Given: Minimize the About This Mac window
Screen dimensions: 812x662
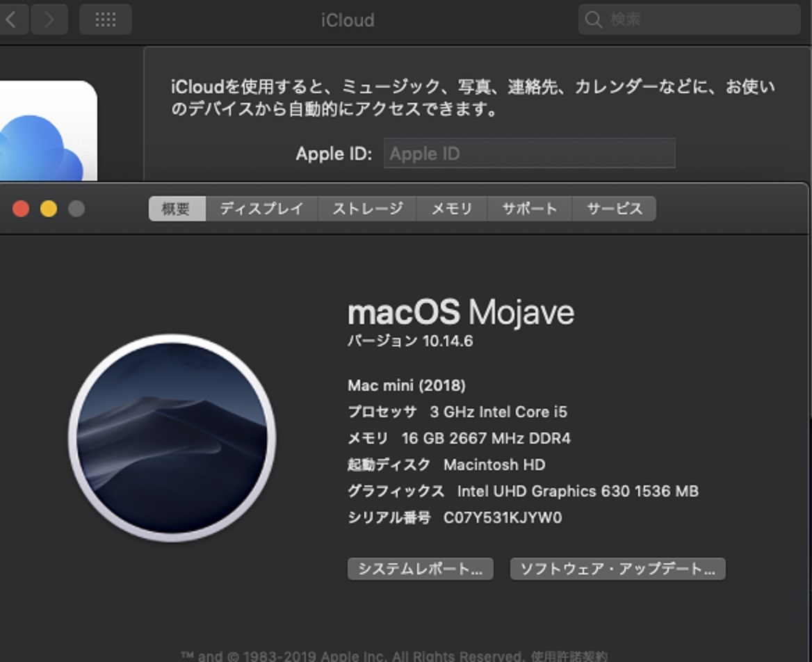Looking at the screenshot, I should [x=49, y=209].
